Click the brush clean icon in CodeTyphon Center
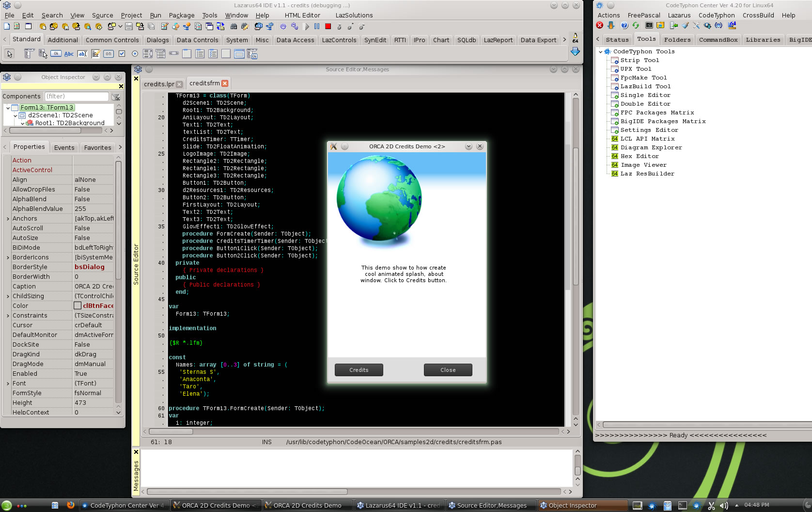This screenshot has height=512, width=812. (686, 25)
